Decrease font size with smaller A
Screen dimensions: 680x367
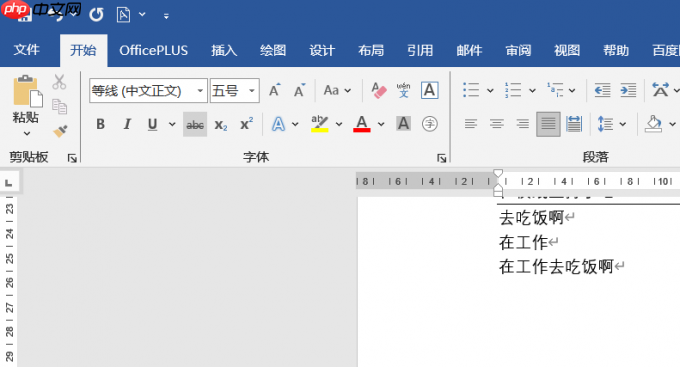pyautogui.click(x=299, y=90)
